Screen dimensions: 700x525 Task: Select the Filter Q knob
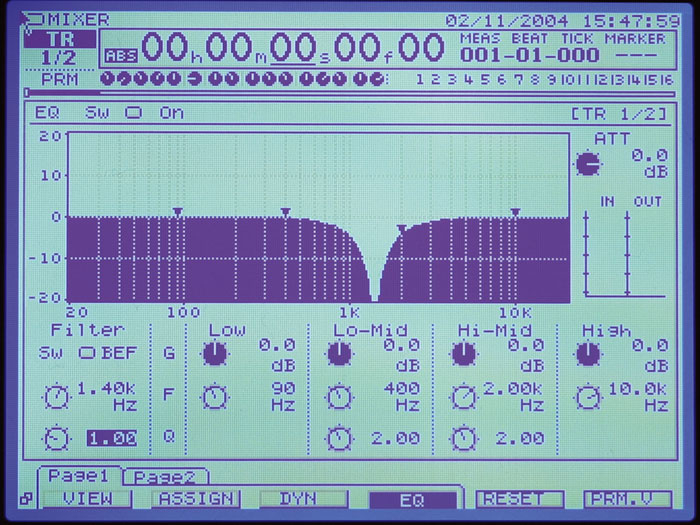pos(56,438)
